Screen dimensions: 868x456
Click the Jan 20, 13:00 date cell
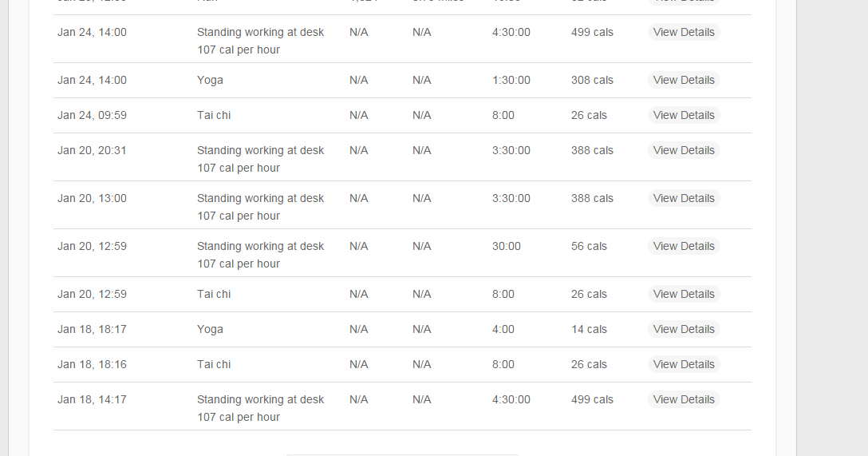92,198
